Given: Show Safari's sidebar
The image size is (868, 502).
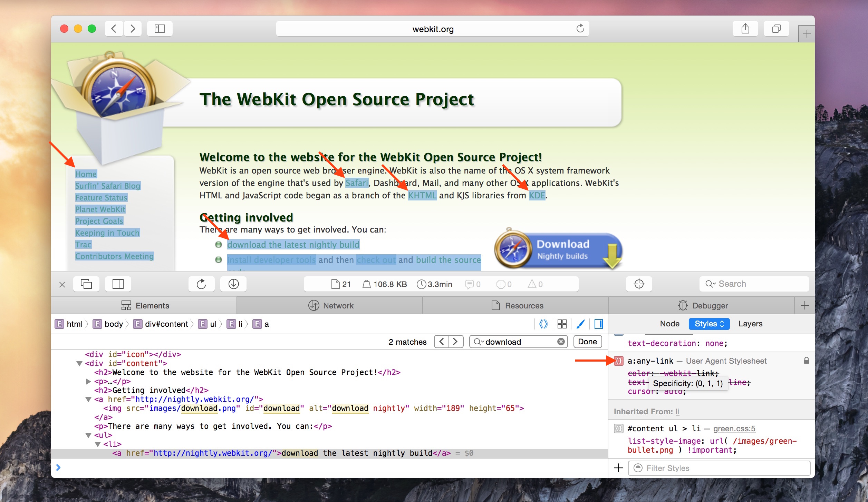Looking at the screenshot, I should pyautogui.click(x=160, y=29).
